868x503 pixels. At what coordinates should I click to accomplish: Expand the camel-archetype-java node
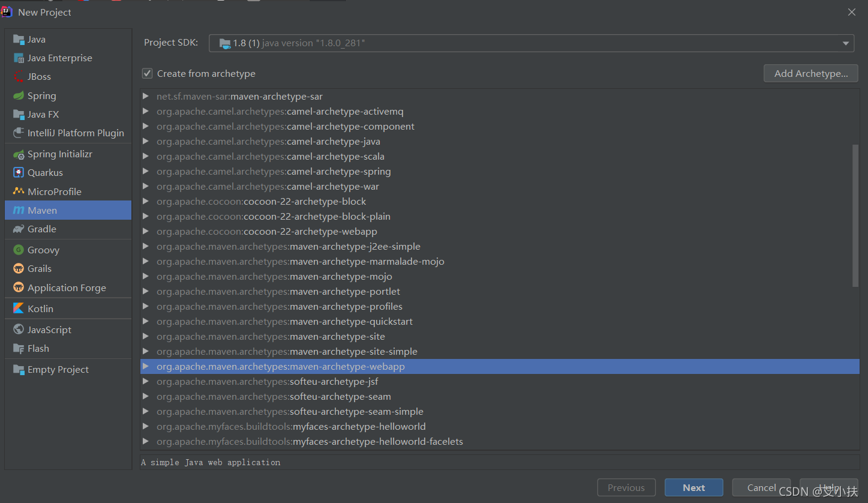coord(146,141)
